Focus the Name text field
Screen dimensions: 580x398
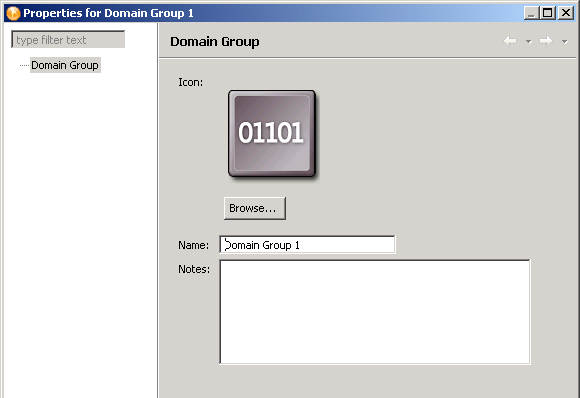tap(307, 245)
